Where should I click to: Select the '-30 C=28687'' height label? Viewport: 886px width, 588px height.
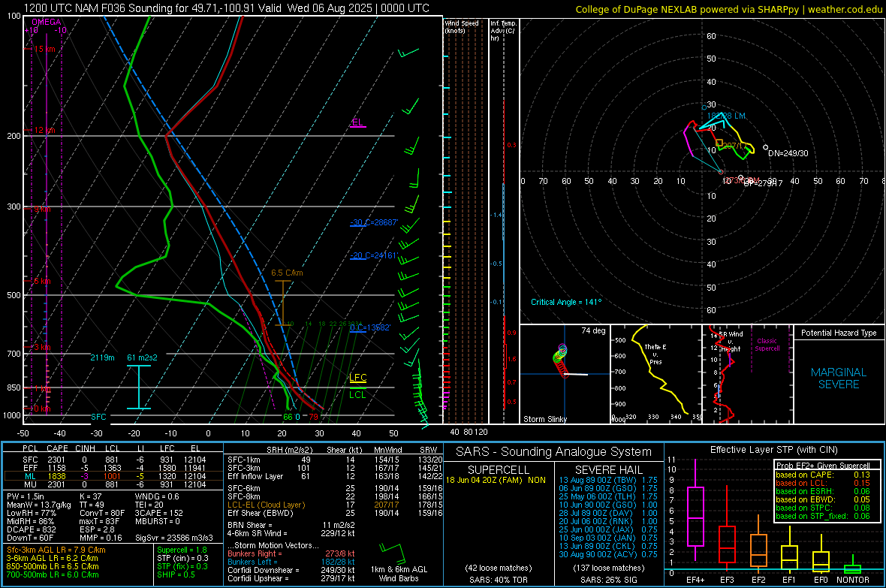click(x=374, y=222)
